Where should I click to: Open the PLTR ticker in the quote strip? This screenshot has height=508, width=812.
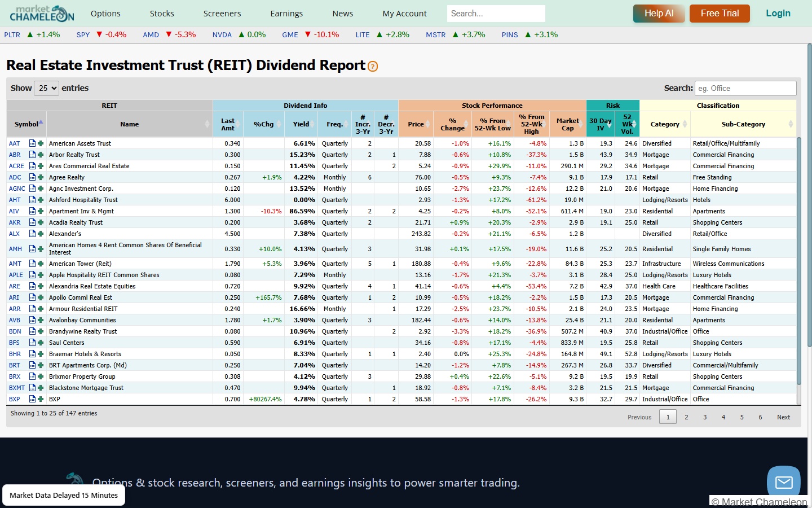pos(12,34)
